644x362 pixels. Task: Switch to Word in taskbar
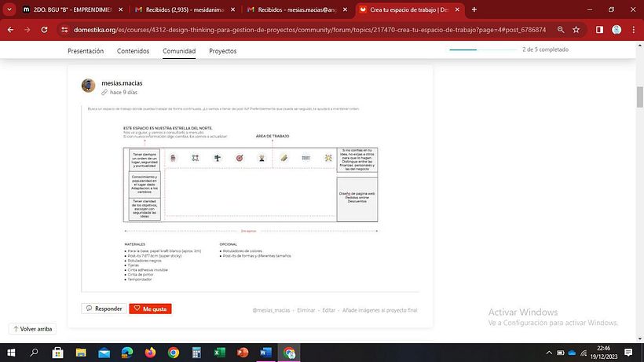[x=265, y=353]
